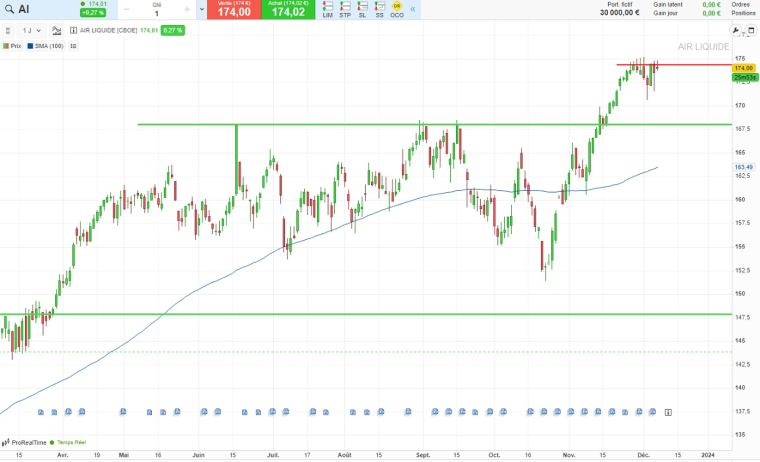This screenshot has width=760, height=462.
Task: Click the +0,27 % green variation badge
Action: [93, 13]
